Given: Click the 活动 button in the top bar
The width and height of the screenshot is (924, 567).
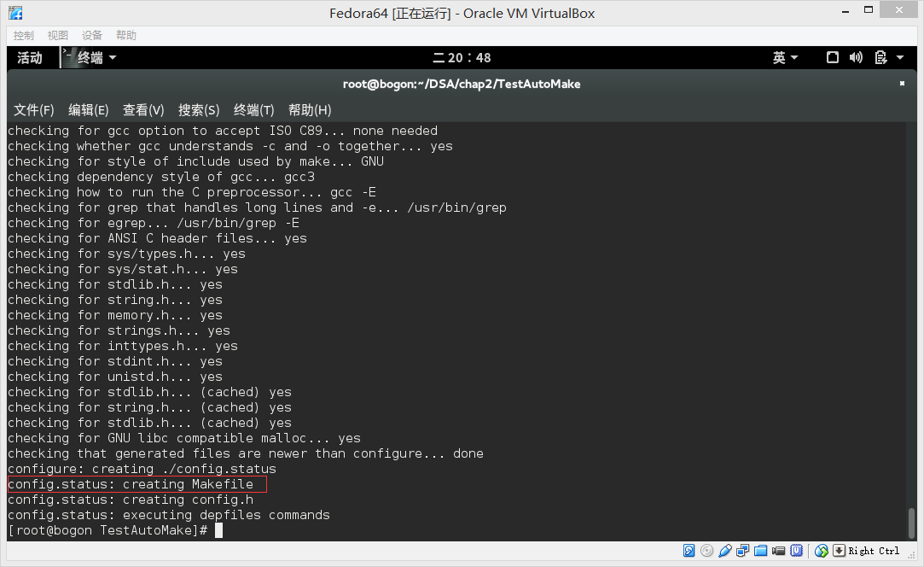Looking at the screenshot, I should [x=28, y=57].
